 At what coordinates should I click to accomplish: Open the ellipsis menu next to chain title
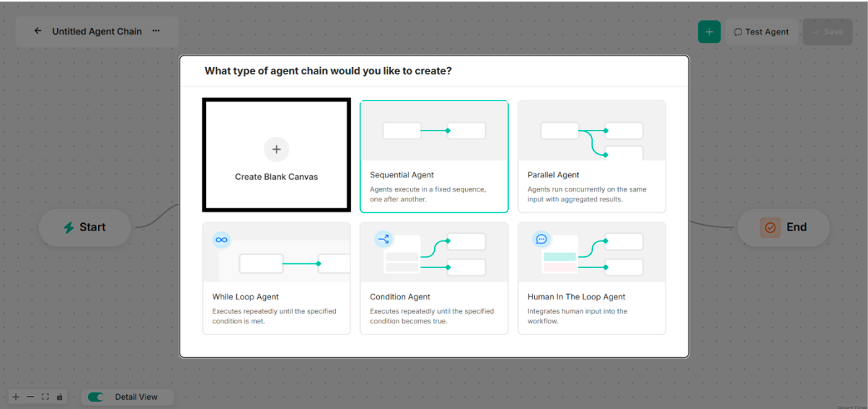(x=155, y=31)
